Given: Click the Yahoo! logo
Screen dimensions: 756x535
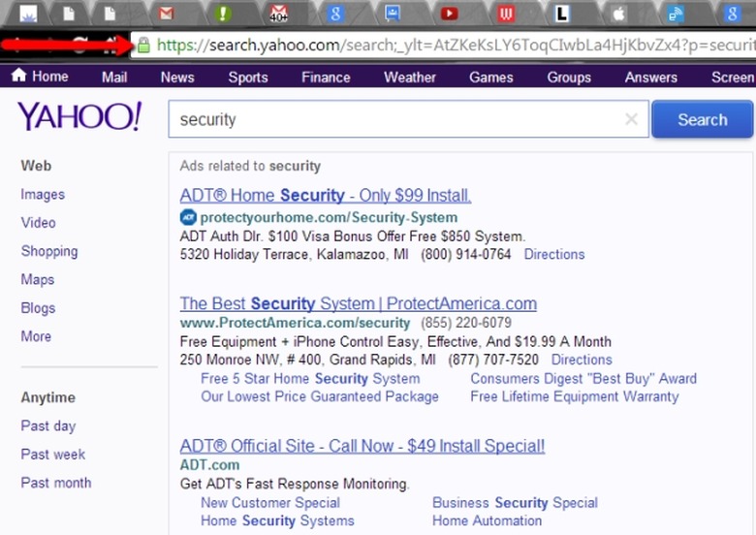Looking at the screenshot, I should click(x=79, y=117).
